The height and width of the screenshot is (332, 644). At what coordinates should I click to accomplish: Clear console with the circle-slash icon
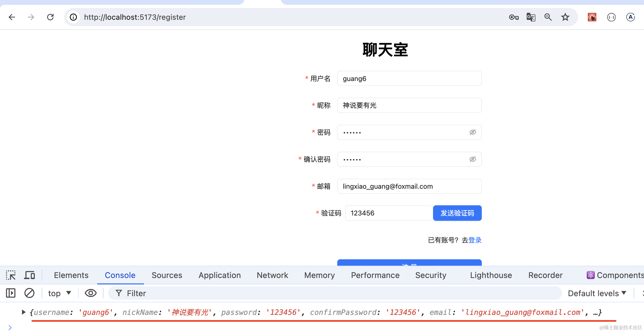pos(29,293)
